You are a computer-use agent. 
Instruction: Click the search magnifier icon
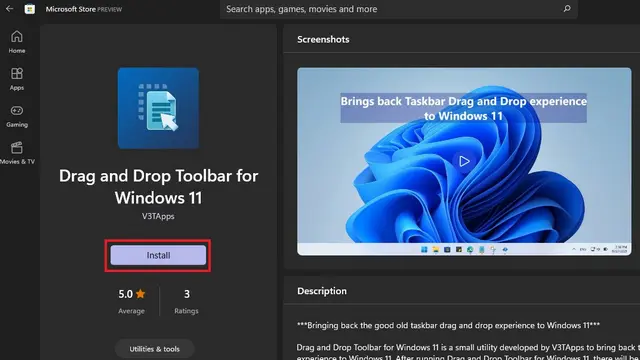point(567,9)
